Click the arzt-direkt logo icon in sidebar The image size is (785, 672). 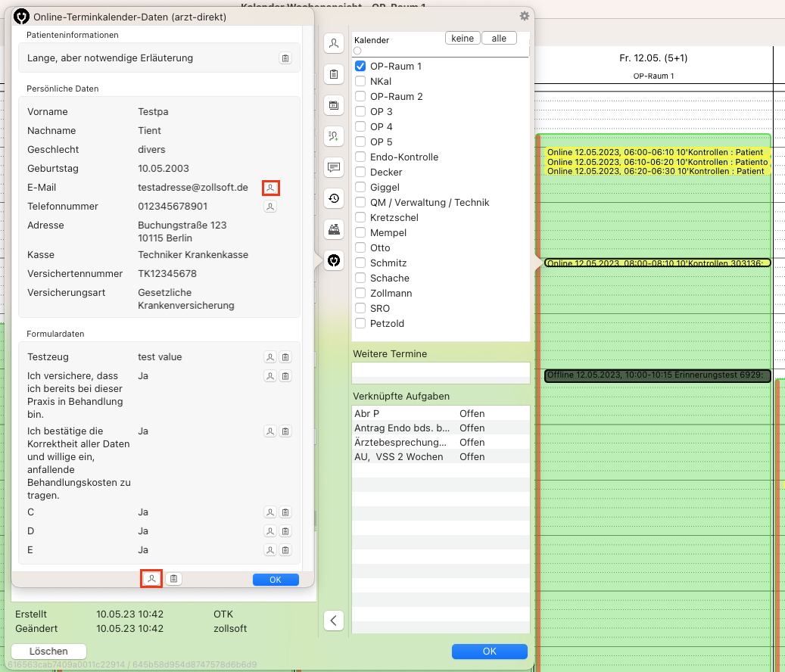(x=334, y=260)
